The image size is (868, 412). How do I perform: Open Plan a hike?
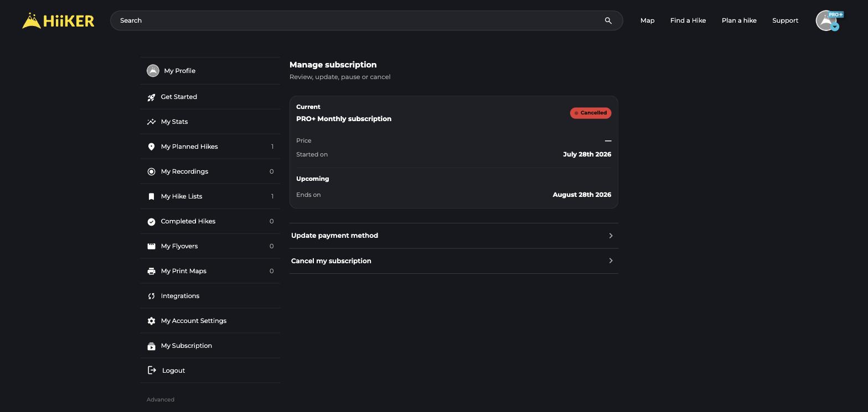[739, 20]
